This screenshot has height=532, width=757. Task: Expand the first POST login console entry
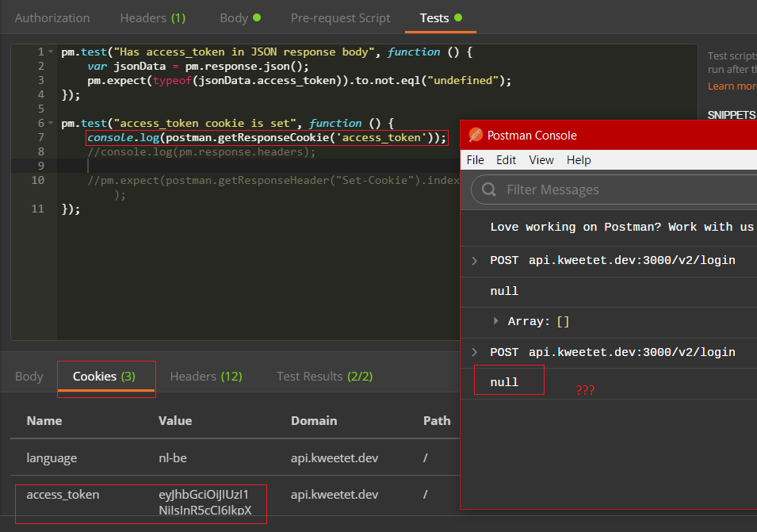click(475, 261)
